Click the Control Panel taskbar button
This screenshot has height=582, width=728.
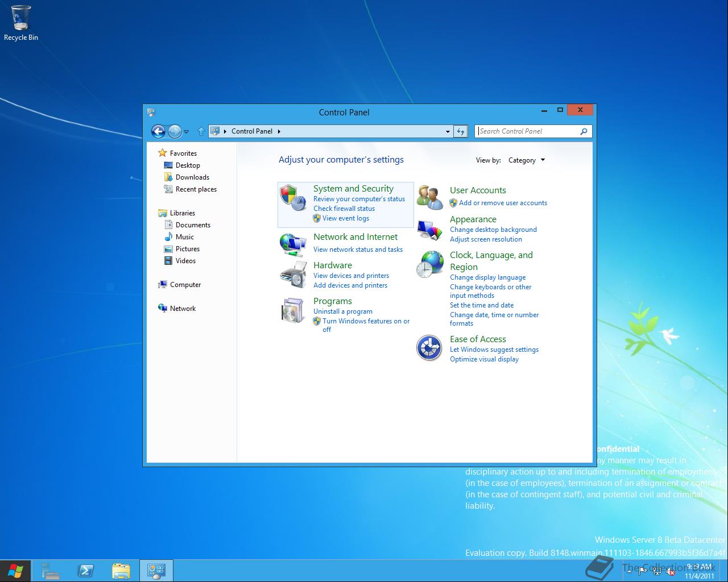156,571
